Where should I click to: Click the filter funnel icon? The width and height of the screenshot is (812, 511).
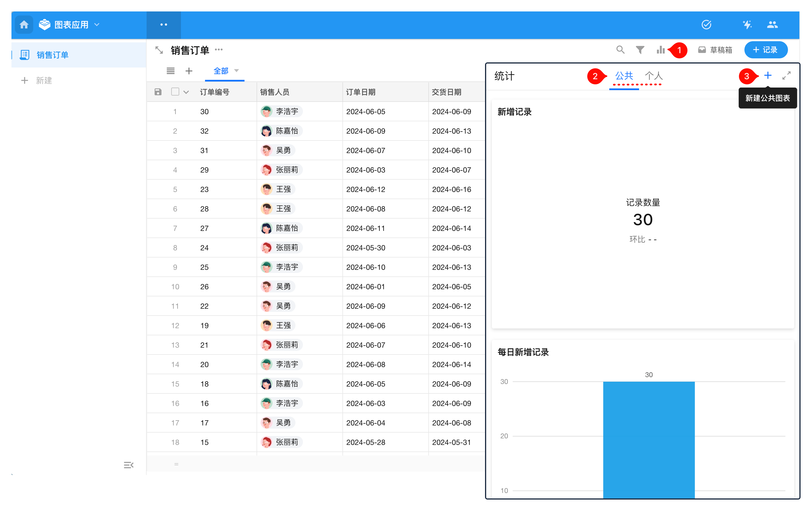tap(640, 50)
